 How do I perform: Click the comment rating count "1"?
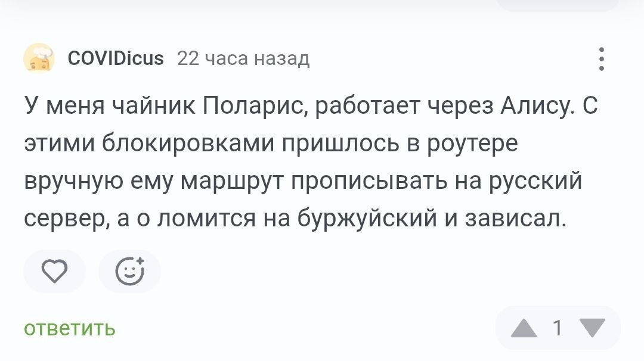[558, 328]
